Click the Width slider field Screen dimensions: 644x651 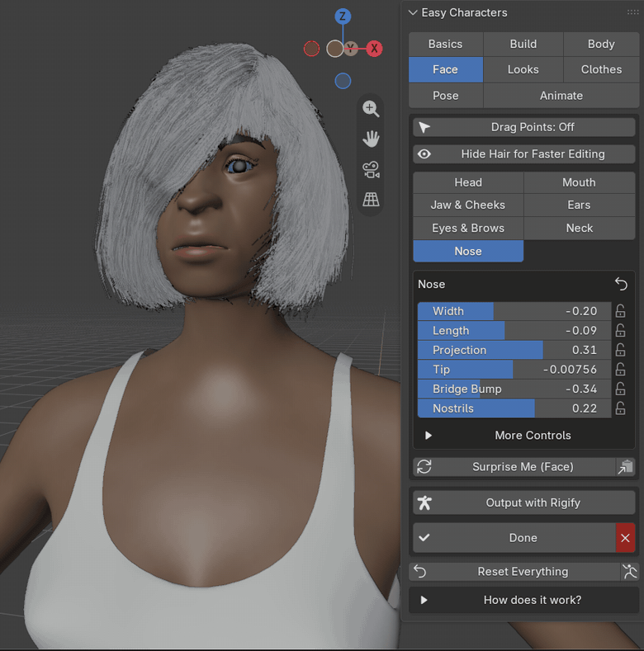click(514, 311)
